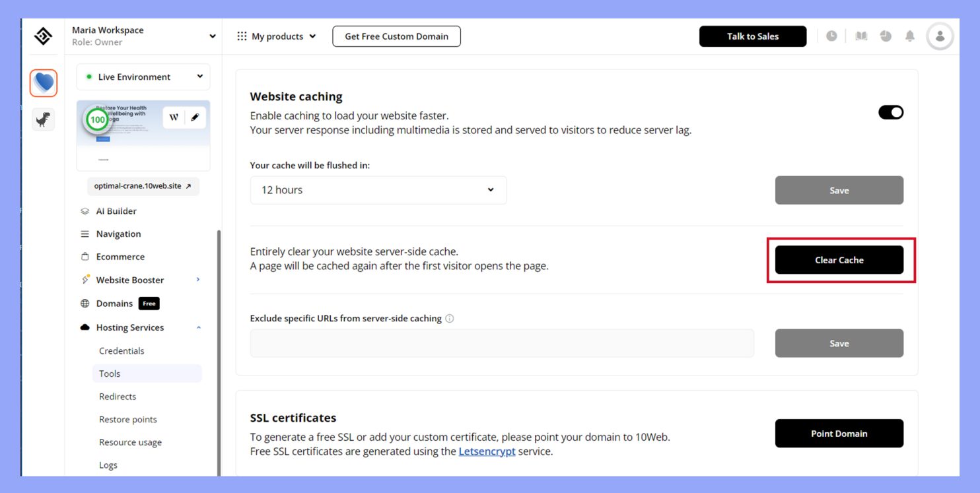Collapse the Hosting Services section
The width and height of the screenshot is (980, 493).
[198, 327]
